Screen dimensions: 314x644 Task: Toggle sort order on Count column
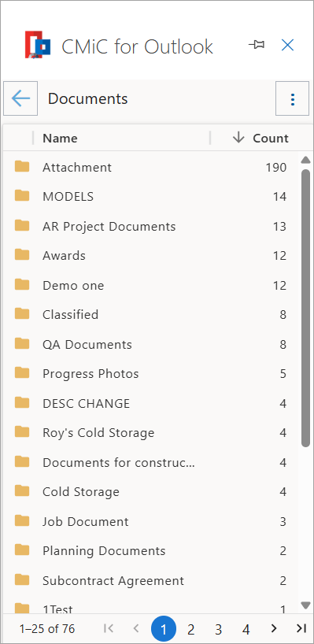pos(260,138)
